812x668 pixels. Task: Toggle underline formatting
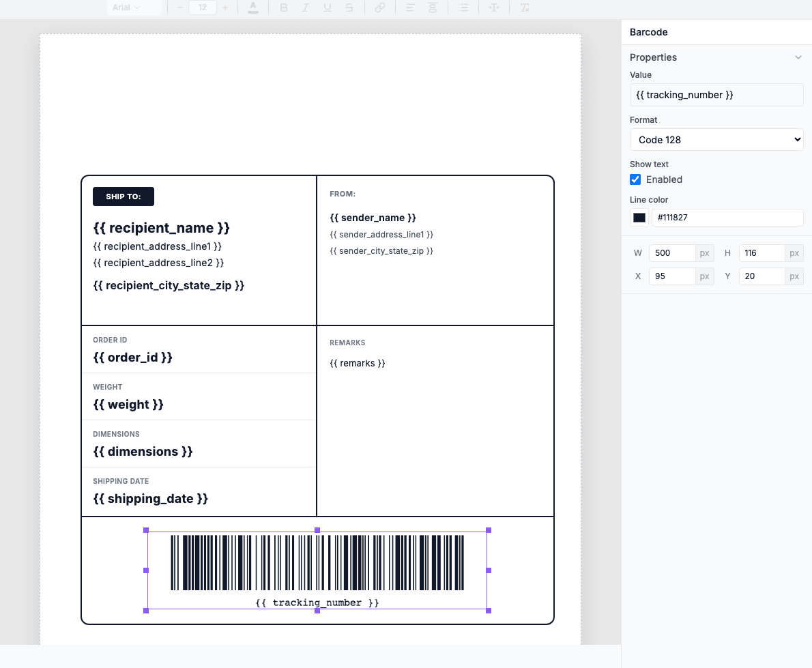(328, 8)
